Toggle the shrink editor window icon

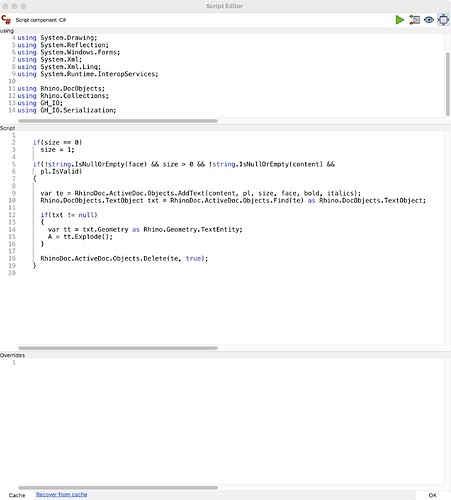coord(443,20)
